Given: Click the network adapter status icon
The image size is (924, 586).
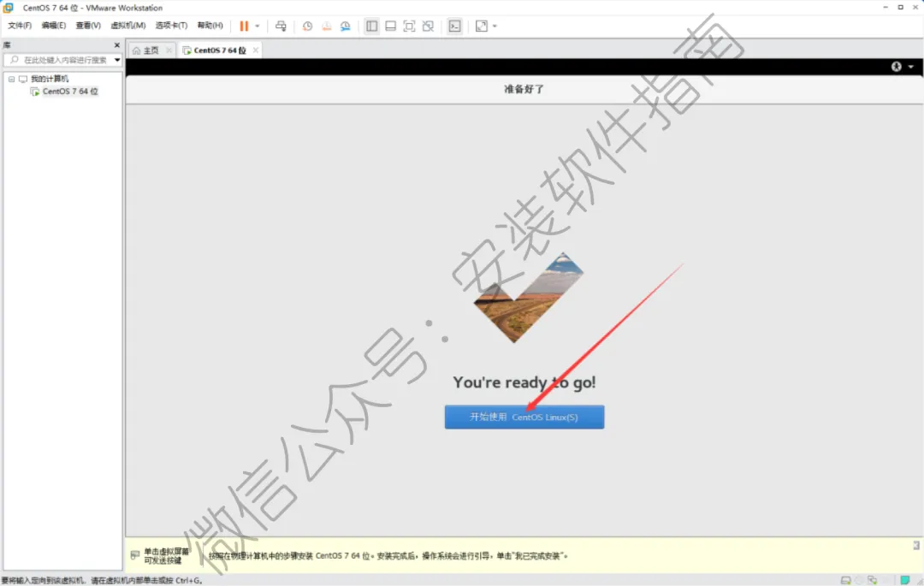Looking at the screenshot, I should (873, 580).
